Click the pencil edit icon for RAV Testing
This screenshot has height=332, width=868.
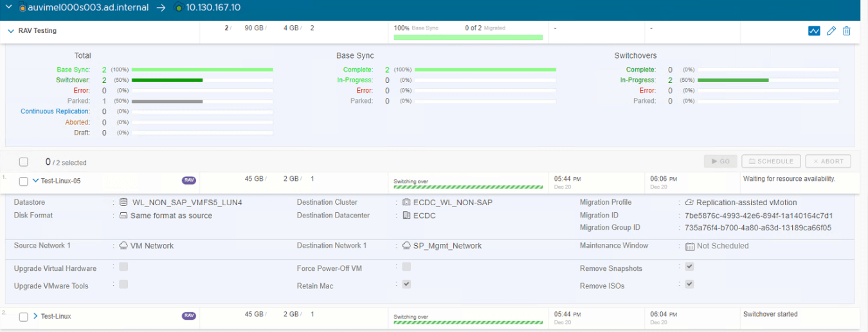831,31
